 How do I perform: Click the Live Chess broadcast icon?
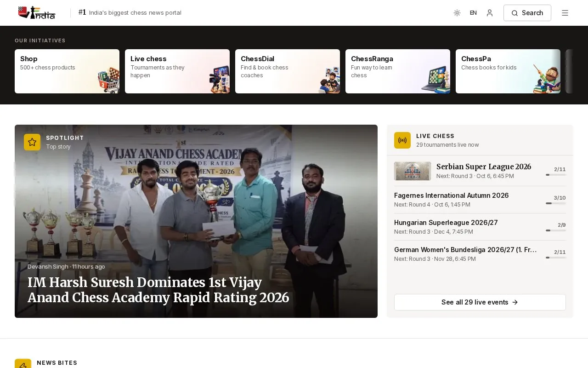coord(402,140)
